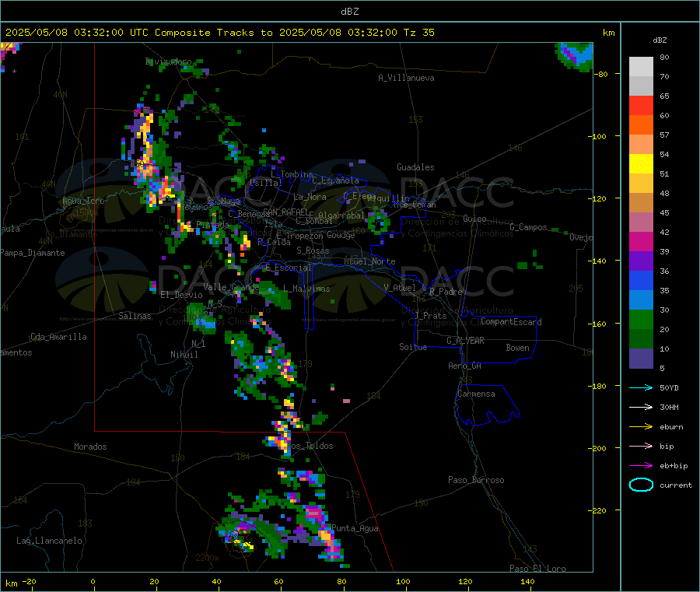Click the 'G_Campos' map label
Image resolution: width=700 pixels, height=592 pixels.
pos(528,227)
